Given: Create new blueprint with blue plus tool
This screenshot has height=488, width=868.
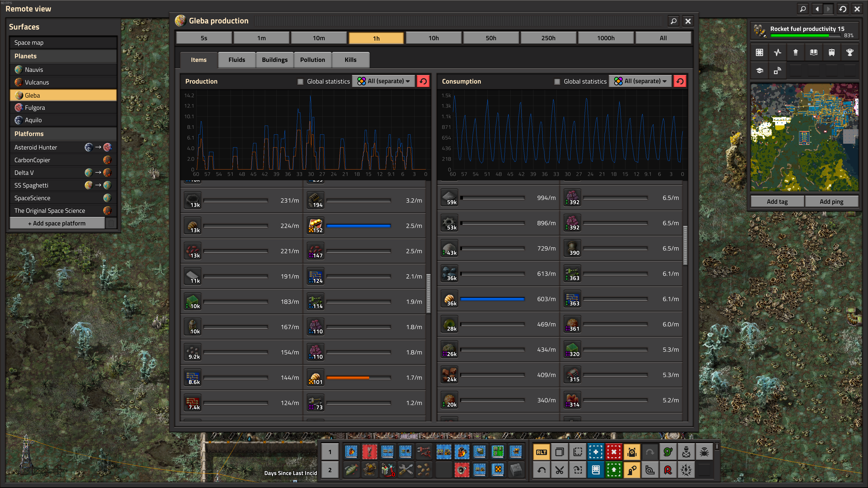Looking at the screenshot, I should click(x=596, y=452).
